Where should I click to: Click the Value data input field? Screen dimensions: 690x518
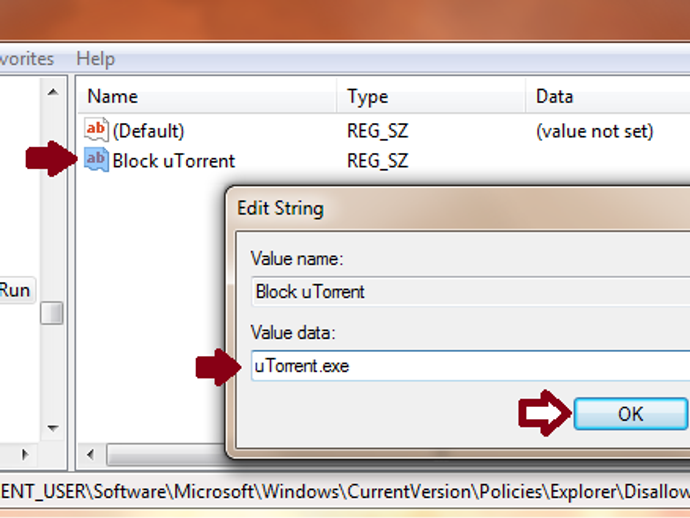coord(470,366)
